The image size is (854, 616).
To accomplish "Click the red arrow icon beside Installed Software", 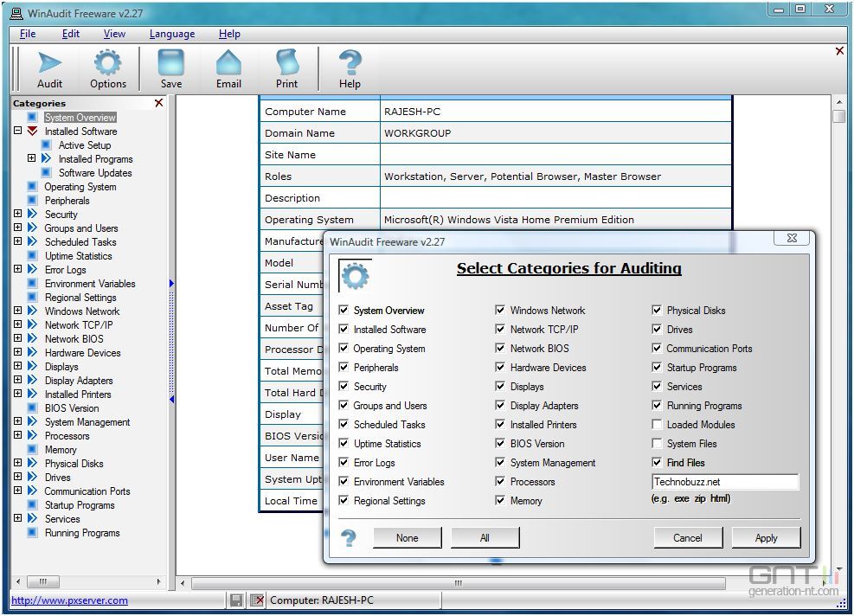I will coord(32,132).
